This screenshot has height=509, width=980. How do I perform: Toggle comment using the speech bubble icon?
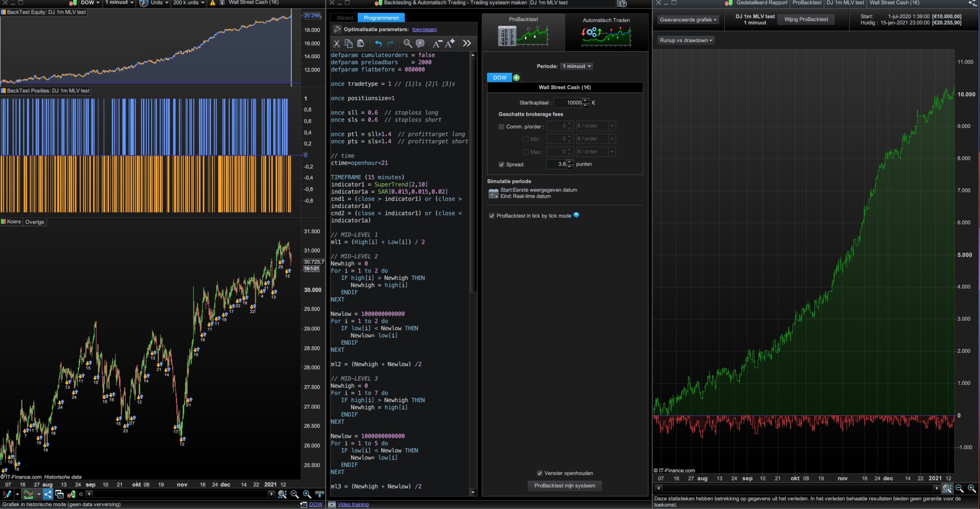[x=420, y=44]
